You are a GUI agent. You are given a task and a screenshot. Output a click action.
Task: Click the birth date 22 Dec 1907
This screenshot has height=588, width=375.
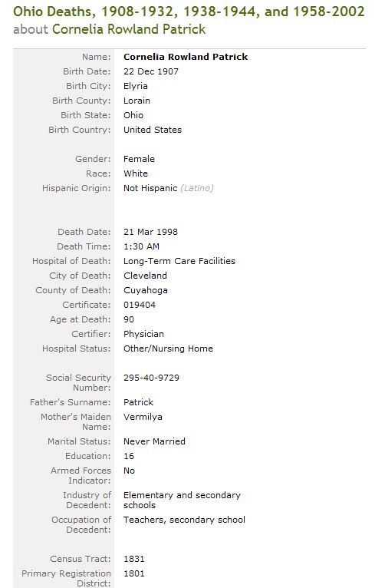(151, 71)
